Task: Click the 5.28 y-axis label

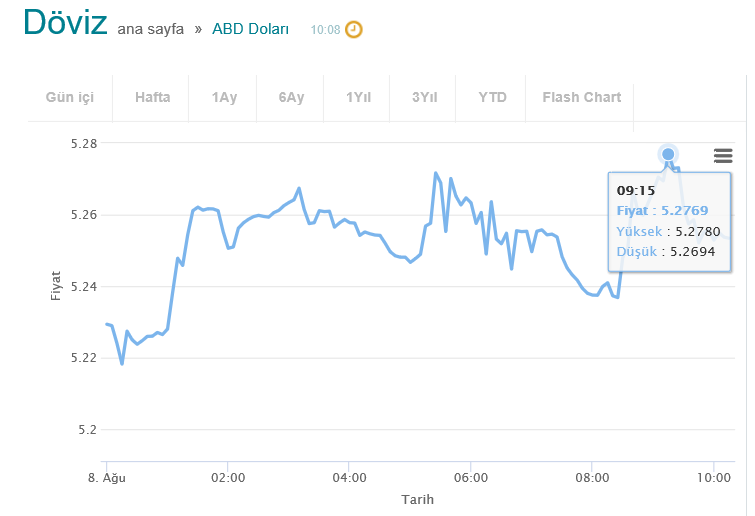Action: pos(84,144)
